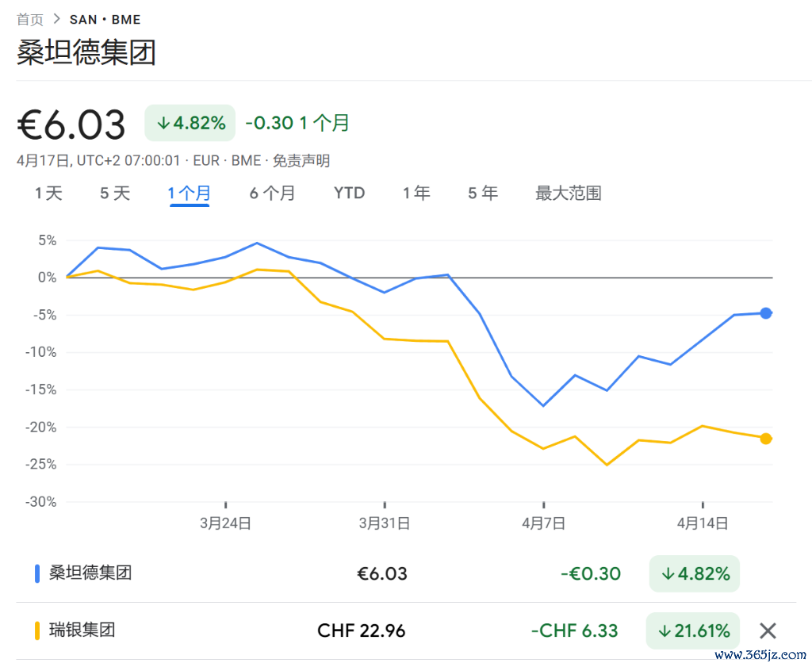This screenshot has height=667, width=812.
Task: Remove 瑞银集团 comparison with the X icon
Action: click(768, 631)
